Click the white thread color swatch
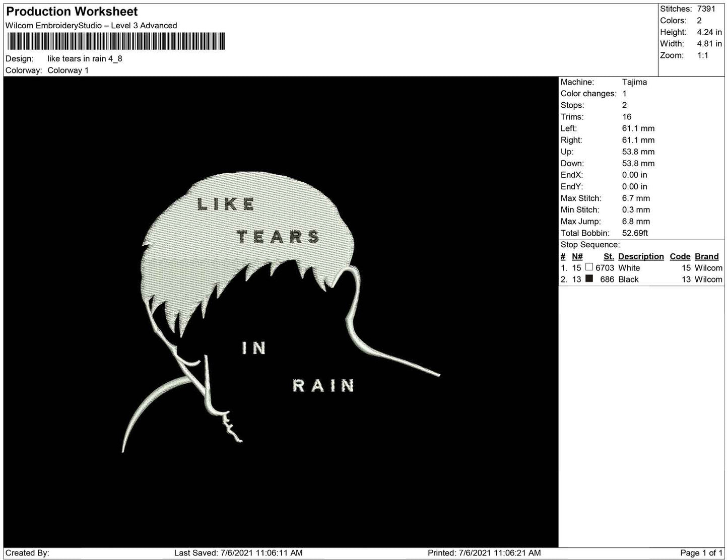Image resolution: width=728 pixels, height=560 pixels. [589, 267]
